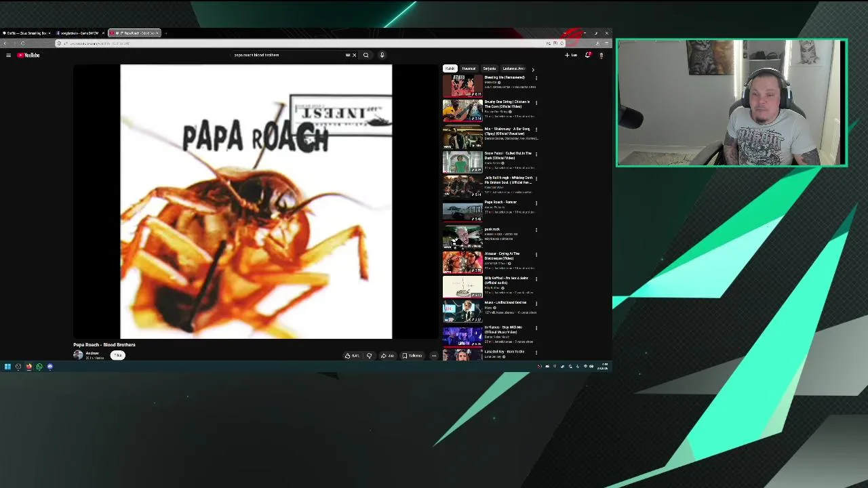Image resolution: width=868 pixels, height=488 pixels.
Task: Go to the YouTube home logo
Action: (x=28, y=55)
